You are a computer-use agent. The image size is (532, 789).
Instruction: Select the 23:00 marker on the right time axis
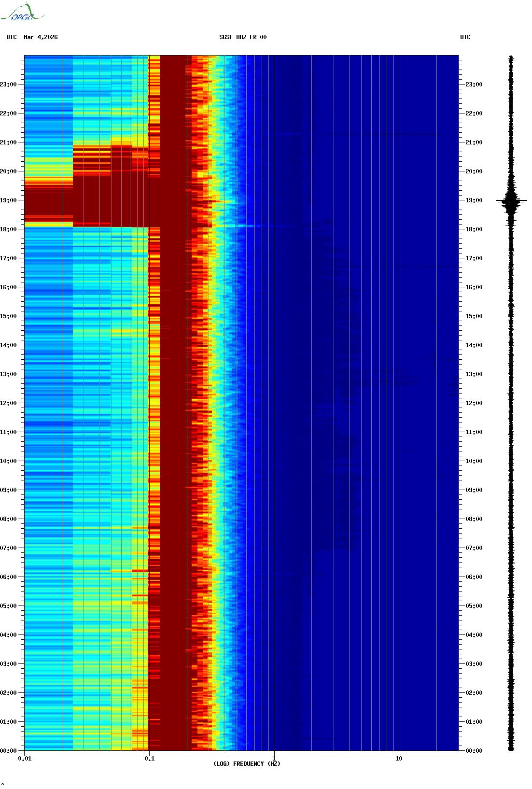click(474, 85)
